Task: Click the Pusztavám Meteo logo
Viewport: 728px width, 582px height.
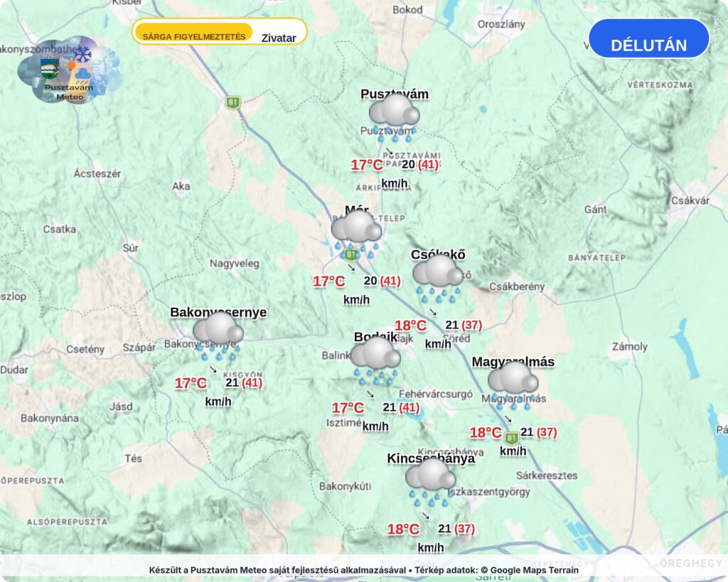Action: pos(70,70)
